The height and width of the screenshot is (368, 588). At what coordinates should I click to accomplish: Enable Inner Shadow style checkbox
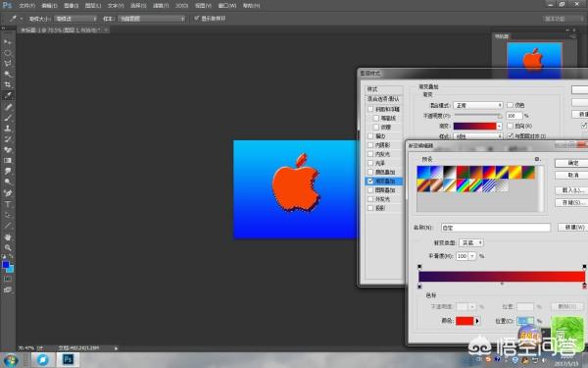click(x=370, y=145)
